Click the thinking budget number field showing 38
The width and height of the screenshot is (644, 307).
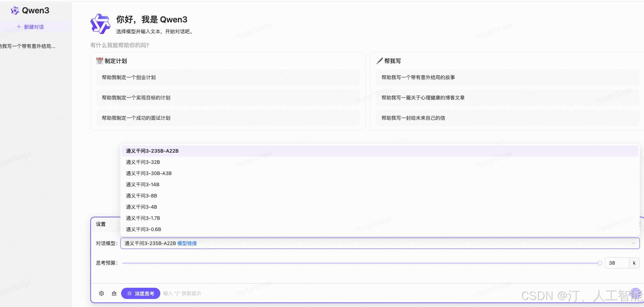[616, 263]
